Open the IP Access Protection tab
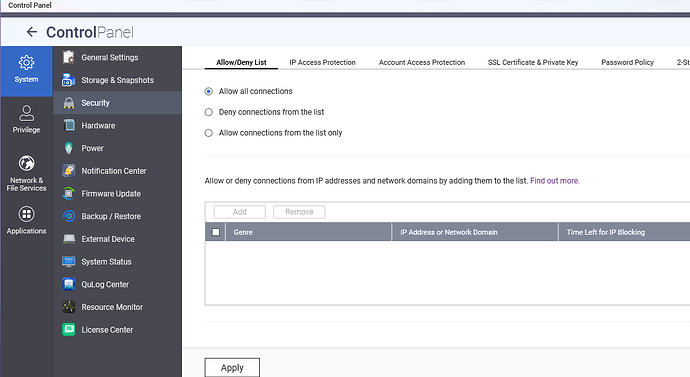 323,62
